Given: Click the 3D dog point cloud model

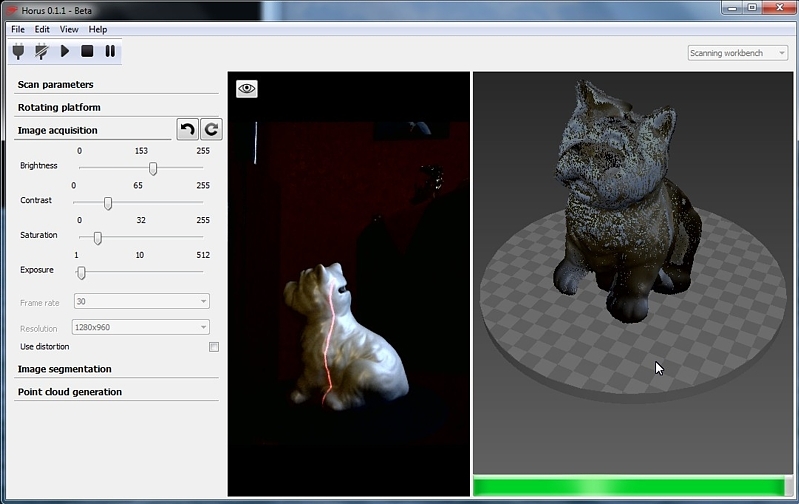Looking at the screenshot, I should tap(610, 200).
